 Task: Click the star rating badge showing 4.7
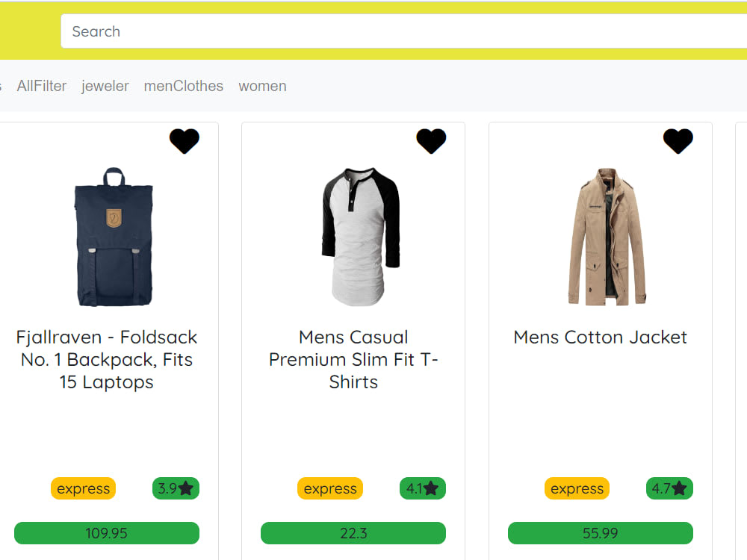[669, 488]
